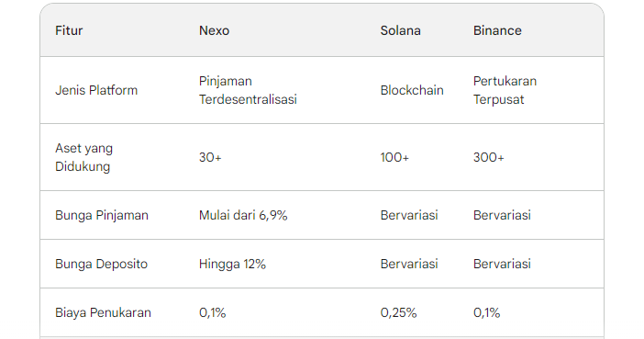The width and height of the screenshot is (644, 339).
Task: Select the Binance column header
Action: (497, 30)
